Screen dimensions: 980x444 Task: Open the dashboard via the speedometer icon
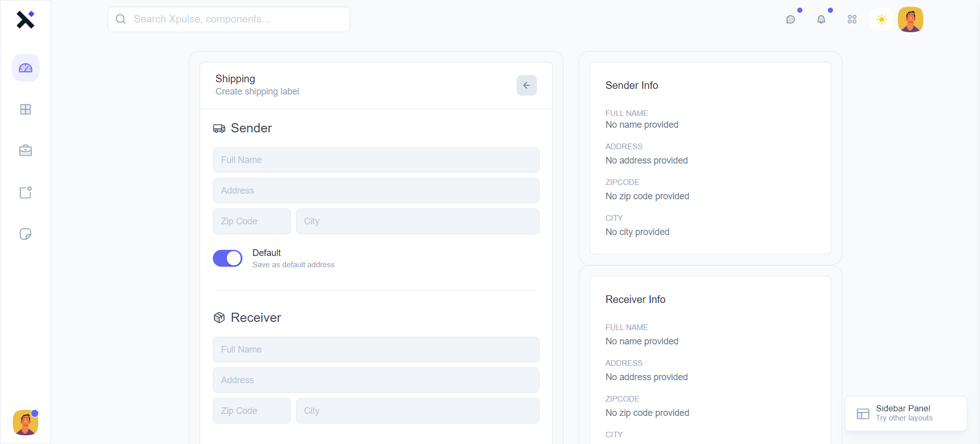coord(26,67)
